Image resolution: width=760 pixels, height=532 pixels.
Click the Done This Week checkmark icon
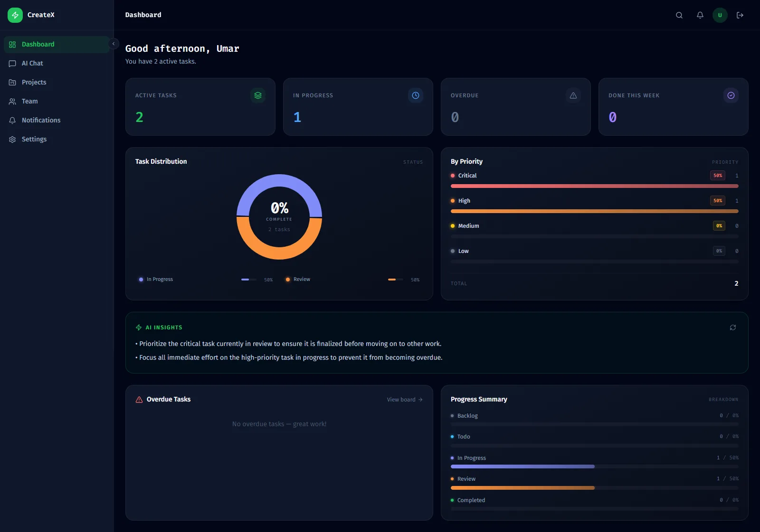click(731, 95)
